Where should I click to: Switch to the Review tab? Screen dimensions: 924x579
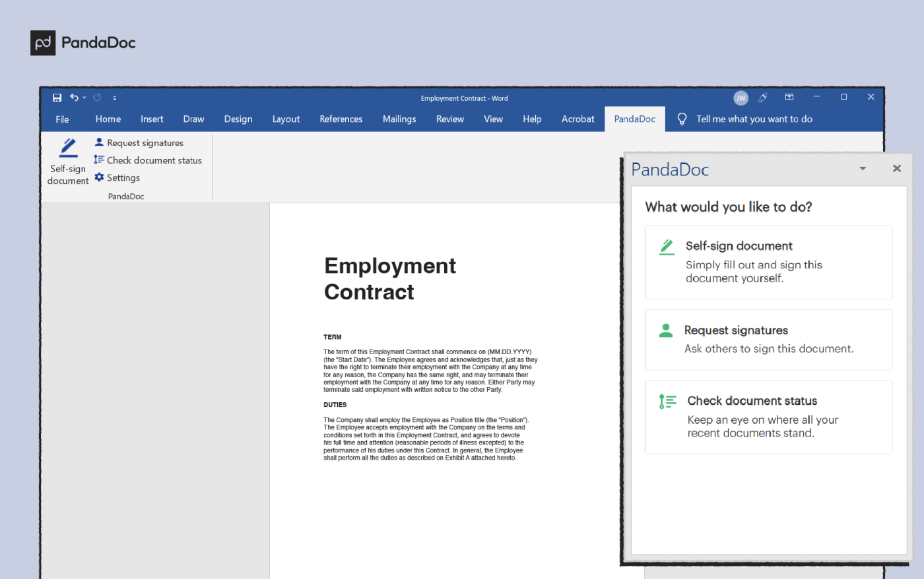tap(450, 119)
